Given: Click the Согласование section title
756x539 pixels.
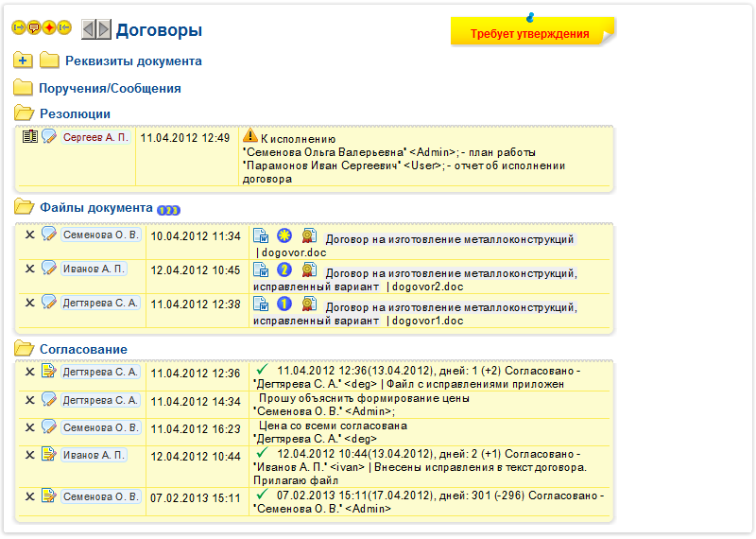Looking at the screenshot, I should point(83,349).
